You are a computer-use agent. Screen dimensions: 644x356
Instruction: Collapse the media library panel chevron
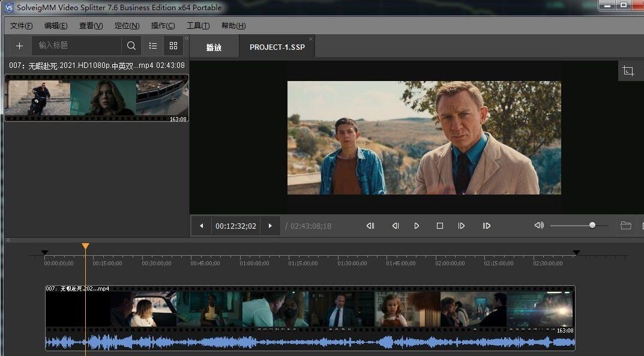[x=187, y=38]
